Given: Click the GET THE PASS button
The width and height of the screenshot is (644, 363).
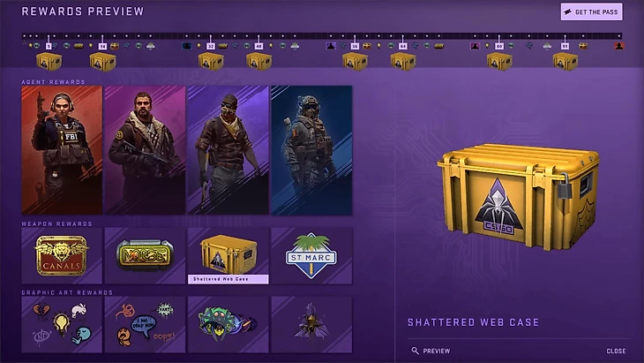Looking at the screenshot, I should (x=591, y=11).
